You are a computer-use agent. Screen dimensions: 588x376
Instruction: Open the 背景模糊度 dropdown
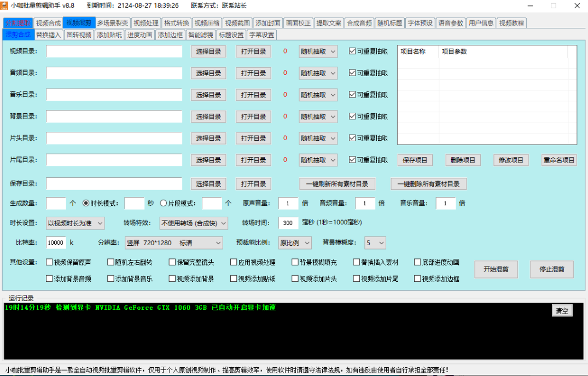pos(375,242)
